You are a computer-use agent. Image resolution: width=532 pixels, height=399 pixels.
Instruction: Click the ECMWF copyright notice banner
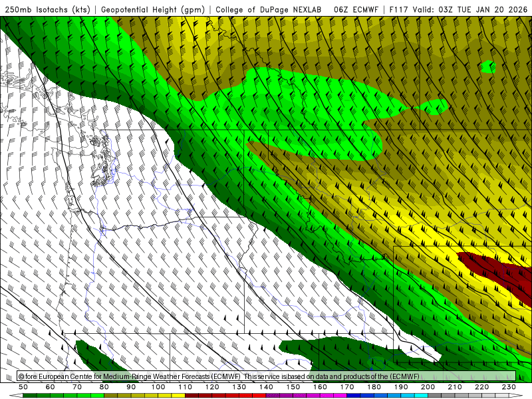pos(267,376)
